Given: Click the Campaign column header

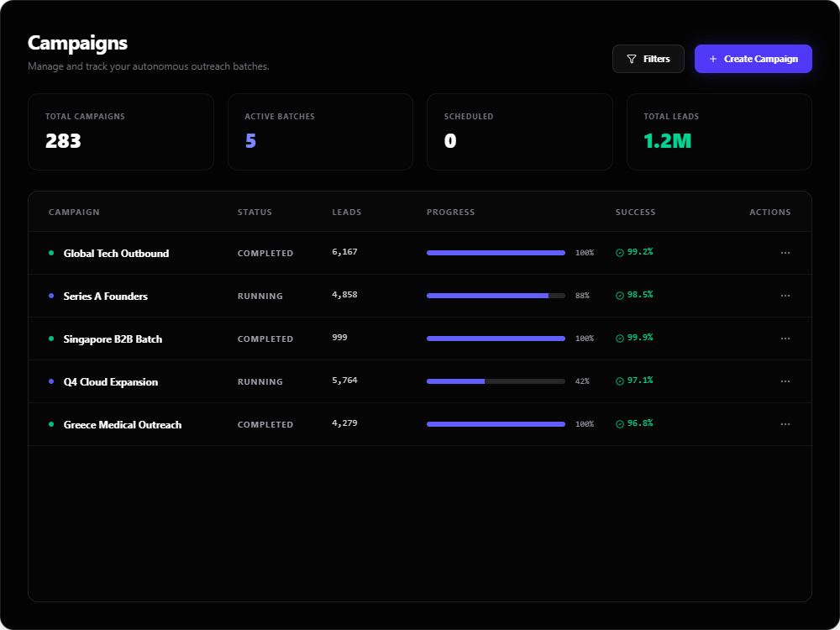Looking at the screenshot, I should coord(74,213).
